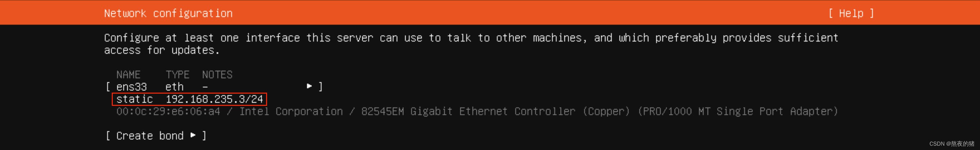Click the notes dash for ens33
Screen dimensions: 980x150
205,87
